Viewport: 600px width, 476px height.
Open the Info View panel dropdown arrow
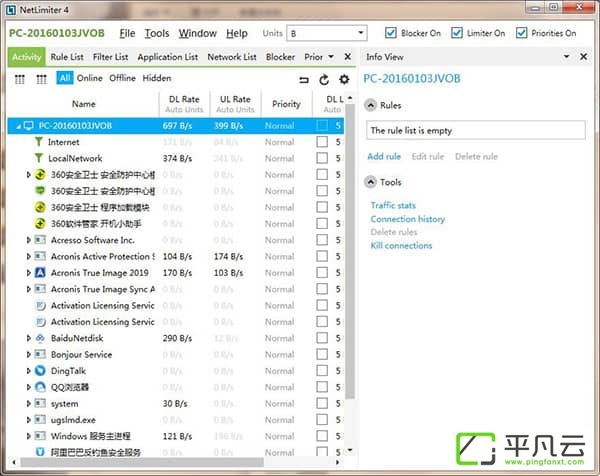pyautogui.click(x=566, y=57)
